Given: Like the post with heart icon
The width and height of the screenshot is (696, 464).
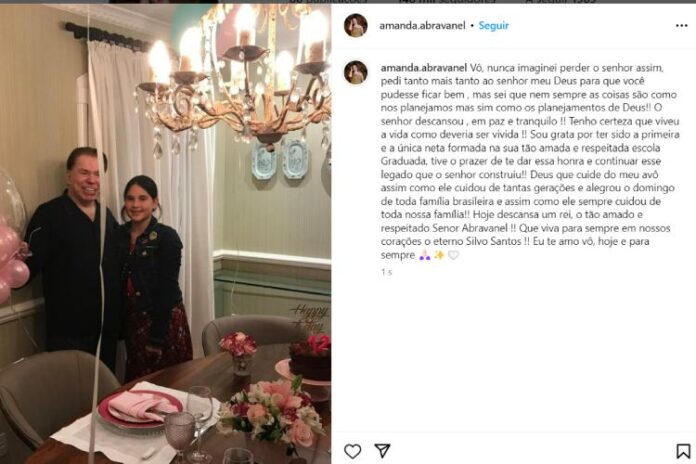Looking at the screenshot, I should pos(352,451).
